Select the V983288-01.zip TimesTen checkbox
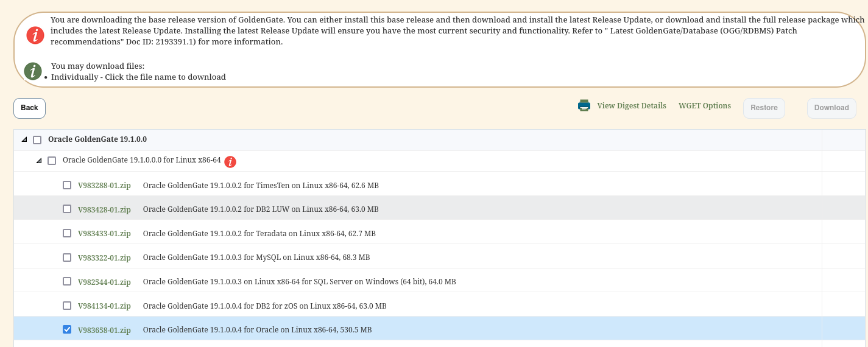Image resolution: width=868 pixels, height=347 pixels. [67, 185]
